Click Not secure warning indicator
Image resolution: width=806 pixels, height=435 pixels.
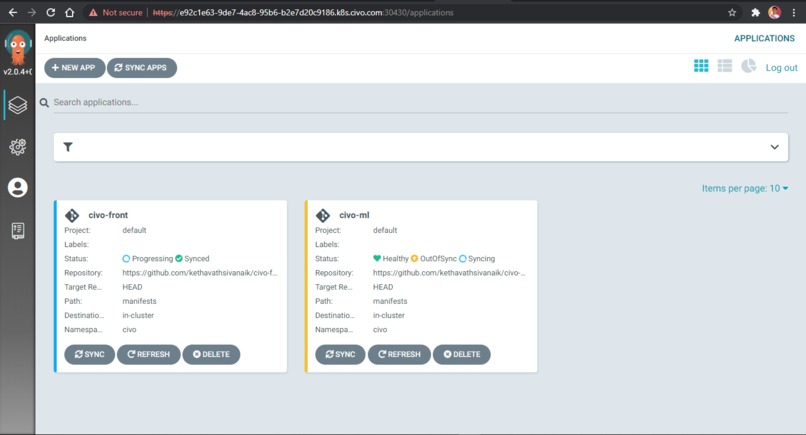pyautogui.click(x=116, y=12)
